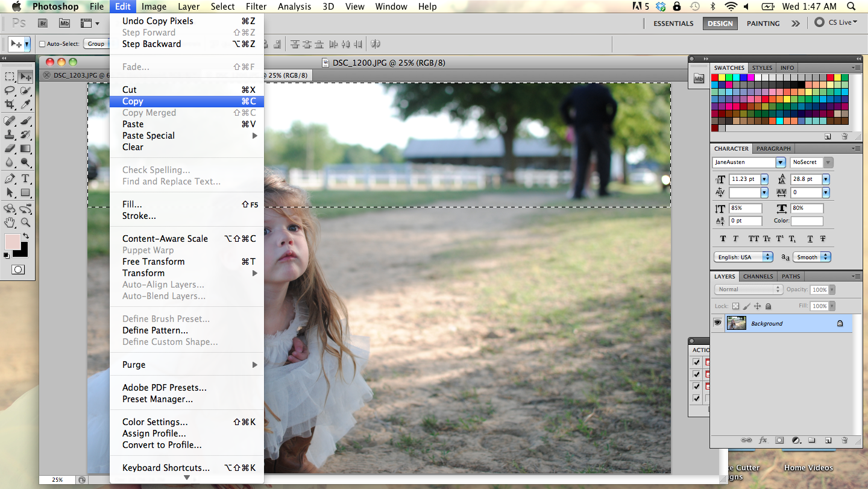Delete layer via trash icon
This screenshot has height=489, width=868.
click(x=844, y=441)
